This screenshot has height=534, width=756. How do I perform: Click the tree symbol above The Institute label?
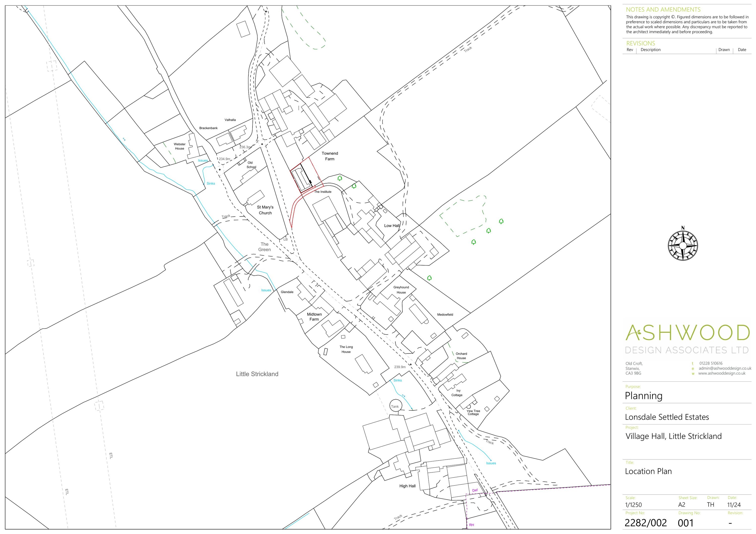339,178
